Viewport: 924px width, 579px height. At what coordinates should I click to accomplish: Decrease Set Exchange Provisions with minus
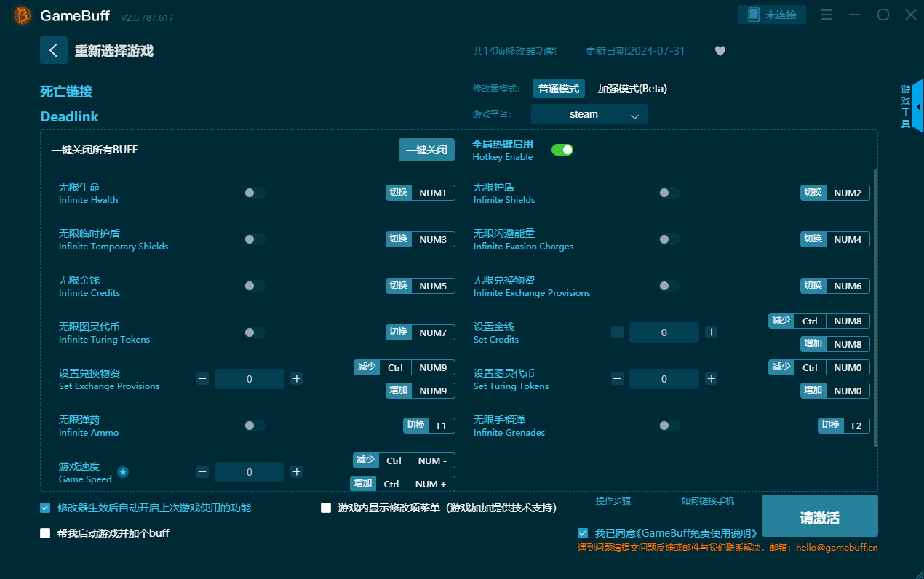202,379
